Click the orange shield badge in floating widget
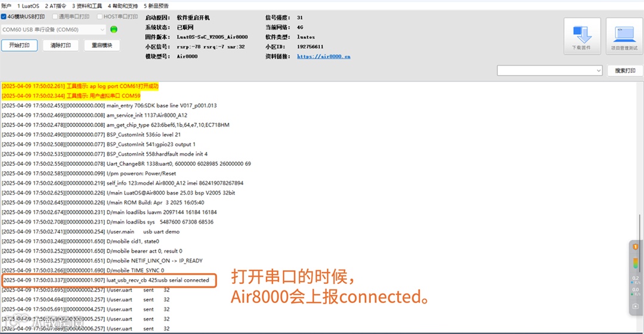Viewport: 644px width, 334px height. tap(636, 247)
